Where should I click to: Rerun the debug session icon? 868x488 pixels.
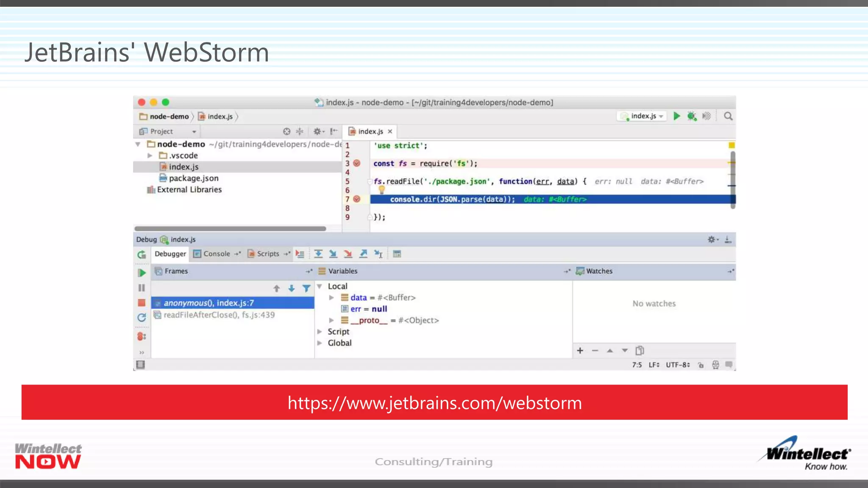(x=142, y=254)
